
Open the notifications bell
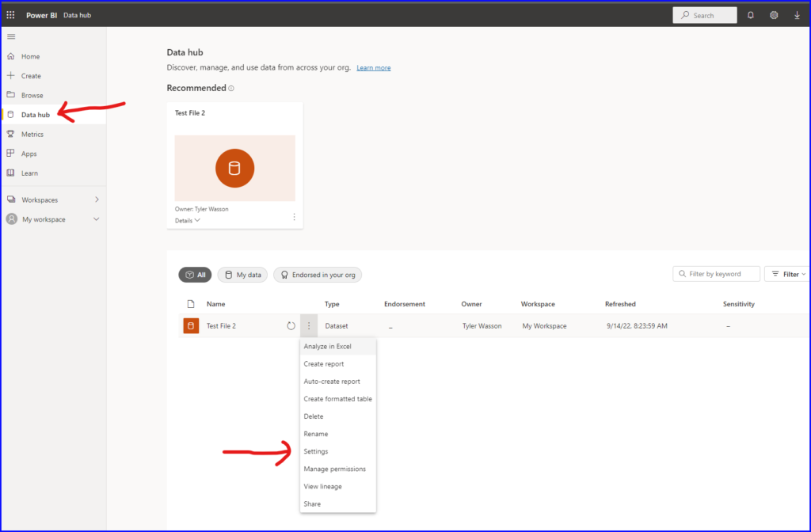750,14
